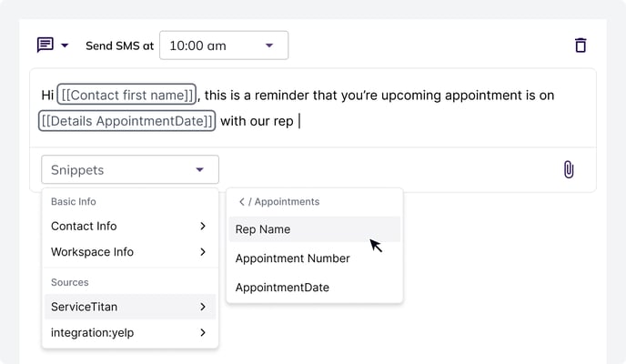This screenshot has height=364, width=626.
Task: Click the paperclip attachment icon
Action: point(569,169)
